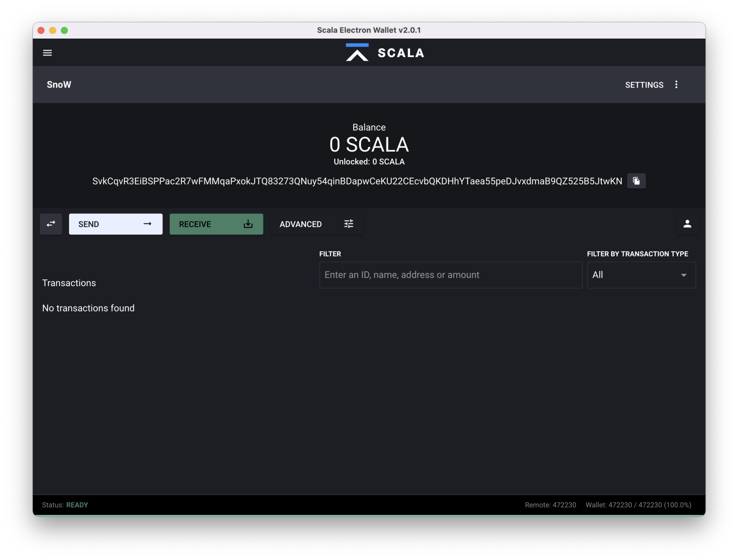Copy the wallet address with the copy icon
The width and height of the screenshot is (738, 560).
click(636, 181)
